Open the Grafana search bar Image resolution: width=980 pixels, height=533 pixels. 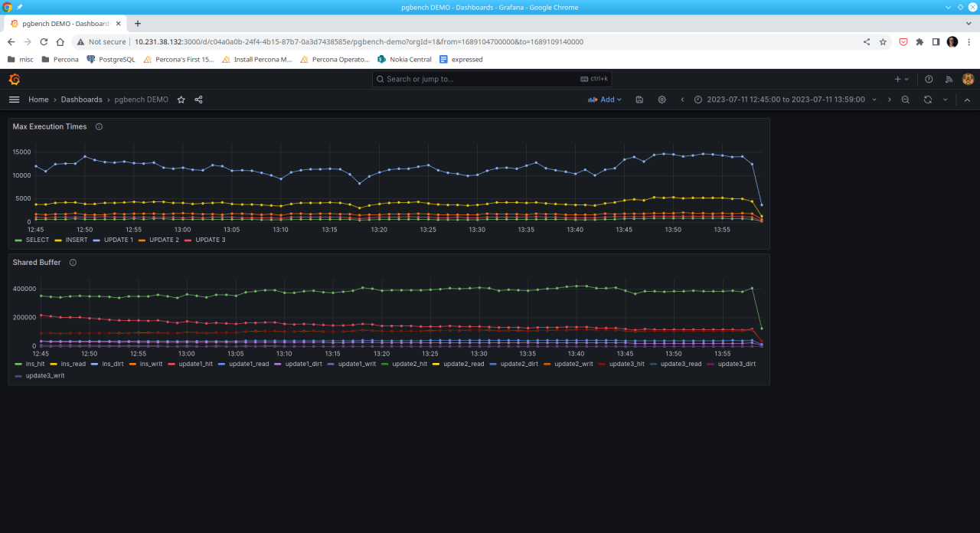tap(490, 79)
